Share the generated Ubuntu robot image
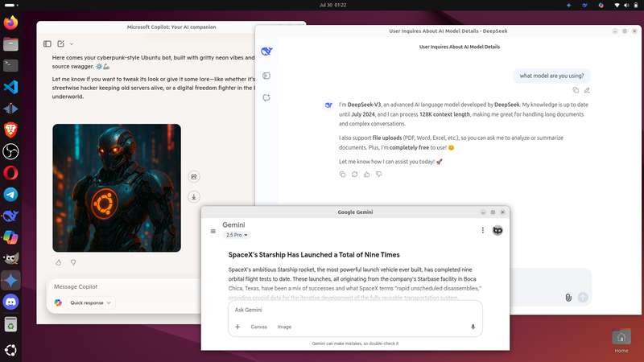Screen dimensions: 644x362 194,177
